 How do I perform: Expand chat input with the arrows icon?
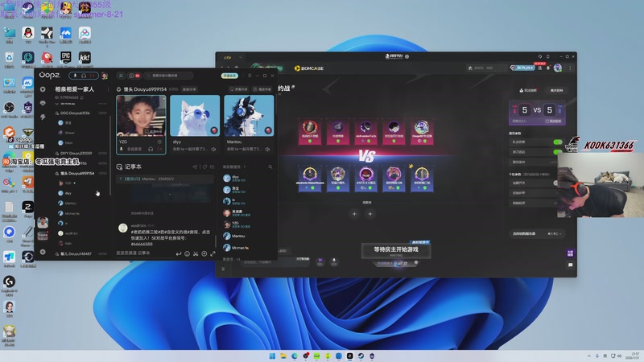(x=213, y=253)
